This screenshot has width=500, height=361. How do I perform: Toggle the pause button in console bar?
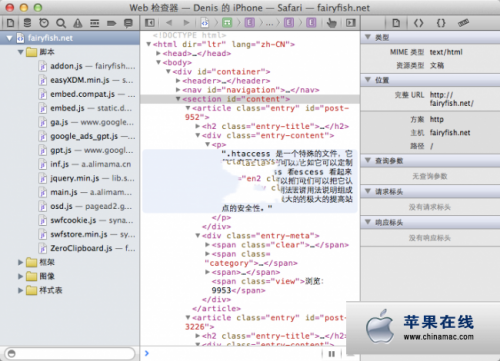click(332, 354)
